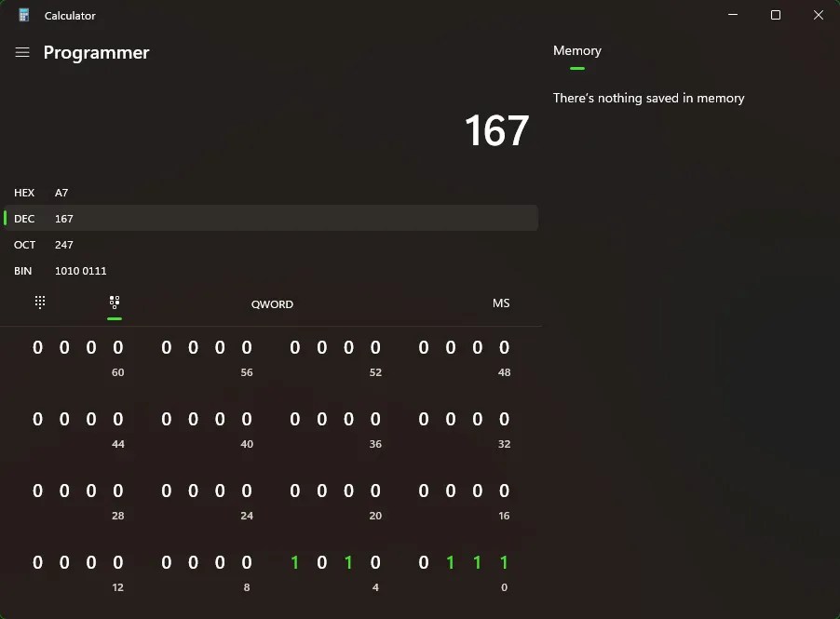840x619 pixels.
Task: Click the nothing saved in memory message
Action: point(649,98)
